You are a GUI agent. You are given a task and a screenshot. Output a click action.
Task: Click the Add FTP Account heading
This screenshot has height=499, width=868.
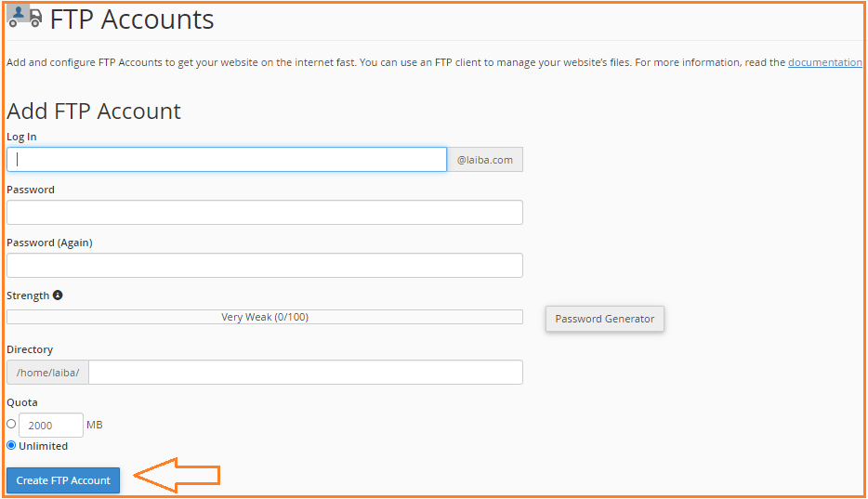94,112
